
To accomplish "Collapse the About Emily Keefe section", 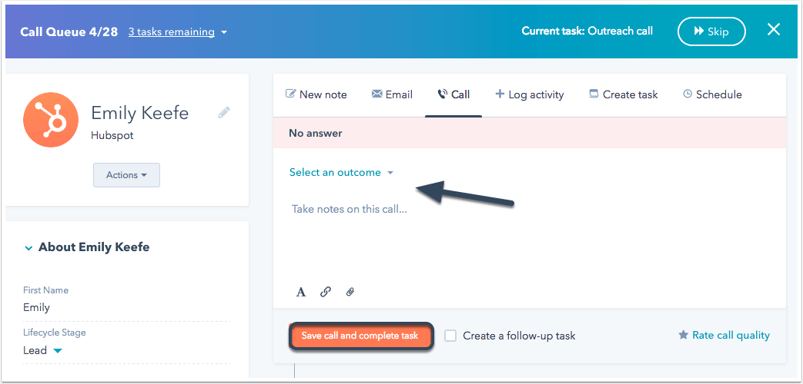I will [x=87, y=247].
